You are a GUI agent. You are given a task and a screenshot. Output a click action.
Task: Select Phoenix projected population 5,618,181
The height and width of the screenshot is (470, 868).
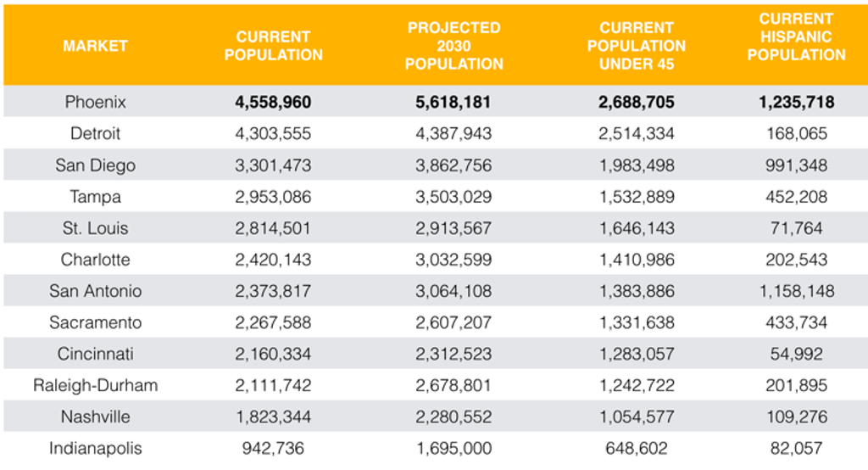pyautogui.click(x=453, y=102)
